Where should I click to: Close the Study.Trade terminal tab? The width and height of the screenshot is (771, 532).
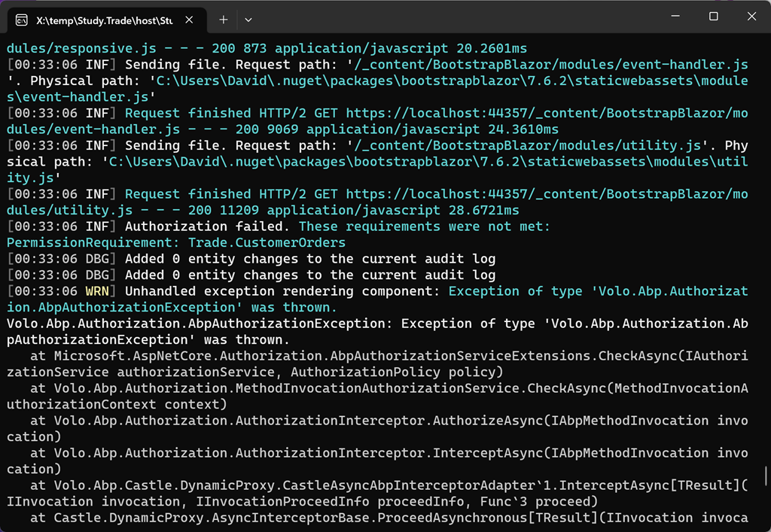pyautogui.click(x=189, y=20)
